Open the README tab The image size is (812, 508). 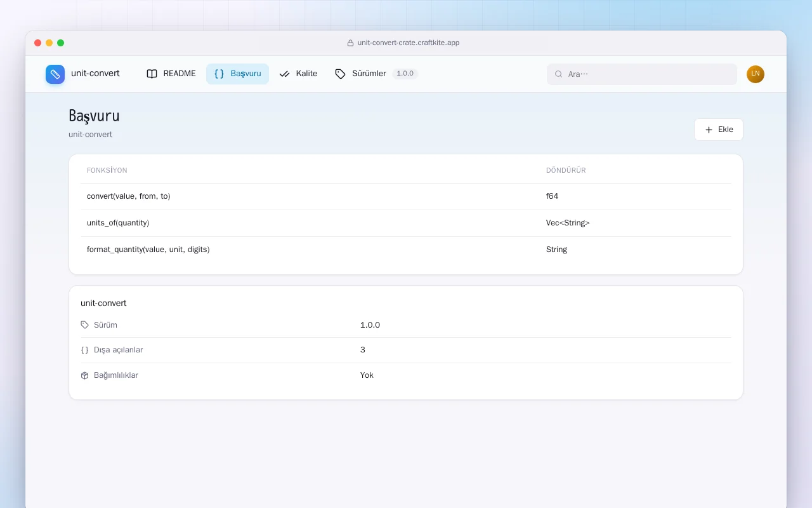tap(171, 74)
